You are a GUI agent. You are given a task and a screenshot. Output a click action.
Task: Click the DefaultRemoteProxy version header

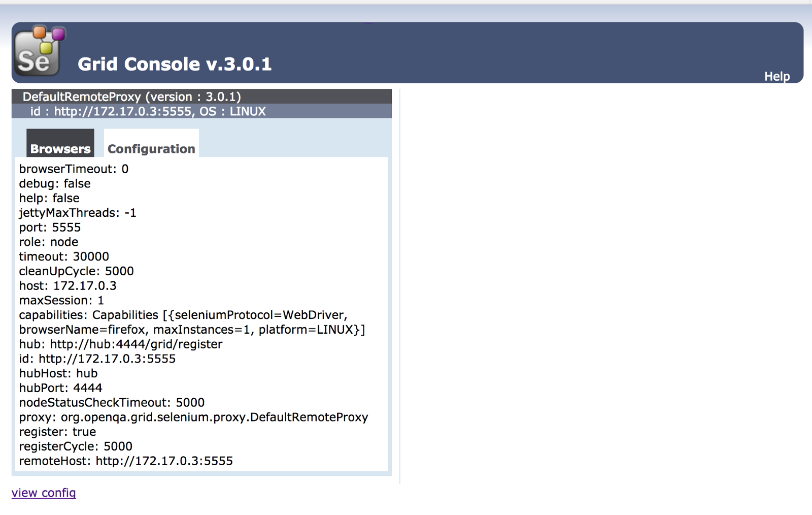[x=132, y=96]
